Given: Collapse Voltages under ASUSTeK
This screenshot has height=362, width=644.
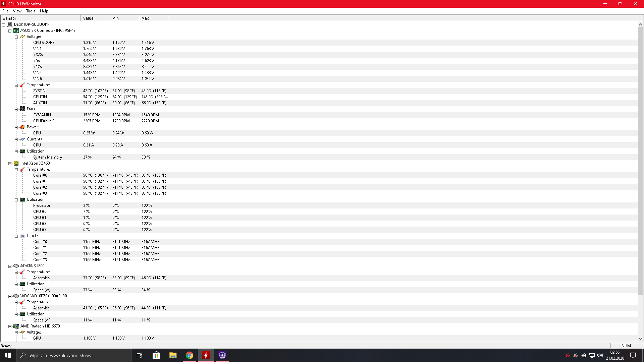Looking at the screenshot, I should 16,37.
